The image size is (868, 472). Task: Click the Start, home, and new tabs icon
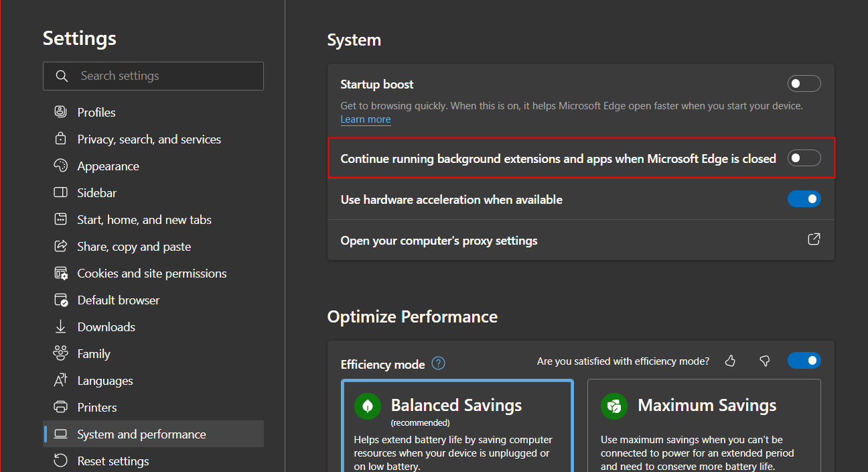tap(61, 219)
